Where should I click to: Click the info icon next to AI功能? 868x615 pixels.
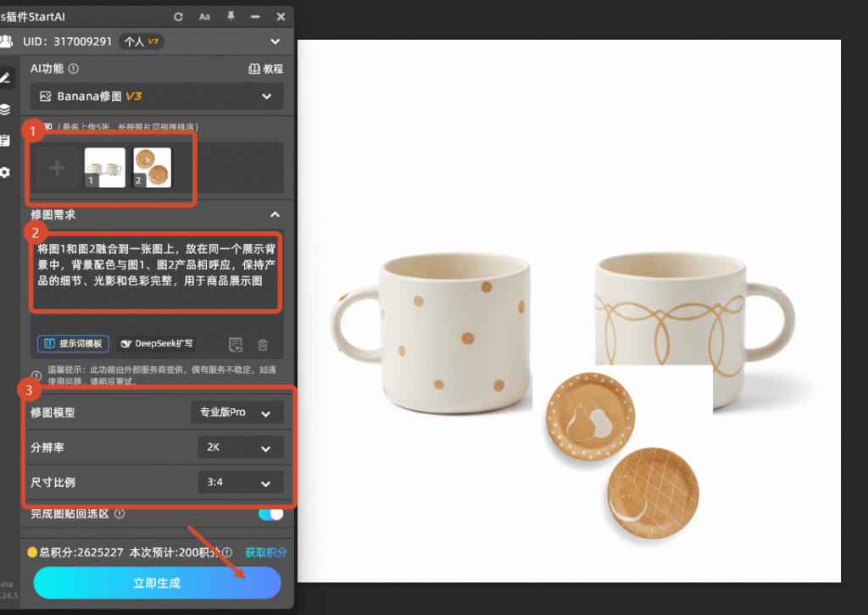coord(74,69)
